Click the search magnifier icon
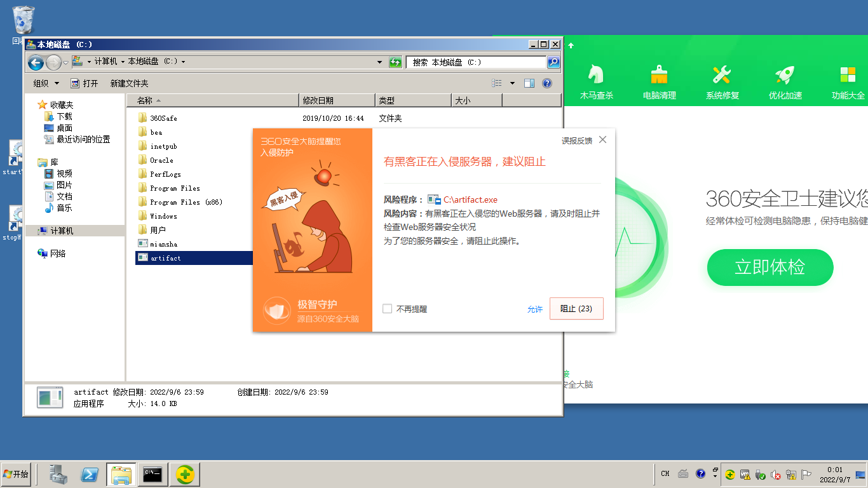 point(553,62)
